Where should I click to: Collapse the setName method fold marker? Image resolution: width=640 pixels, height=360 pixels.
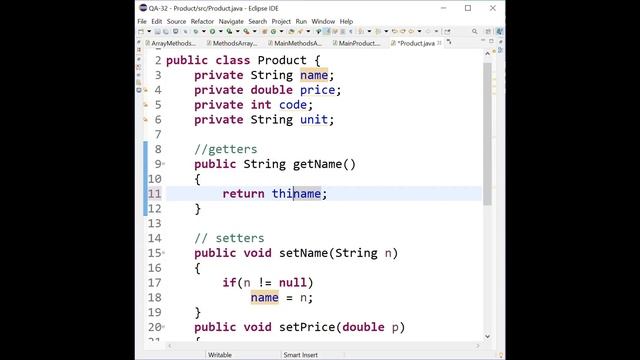[x=164, y=253]
